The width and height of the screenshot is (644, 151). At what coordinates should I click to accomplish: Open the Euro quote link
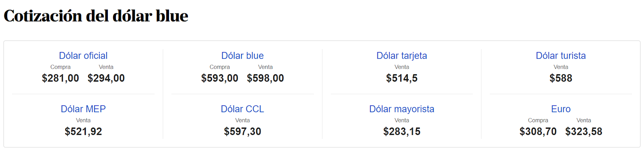point(561,109)
